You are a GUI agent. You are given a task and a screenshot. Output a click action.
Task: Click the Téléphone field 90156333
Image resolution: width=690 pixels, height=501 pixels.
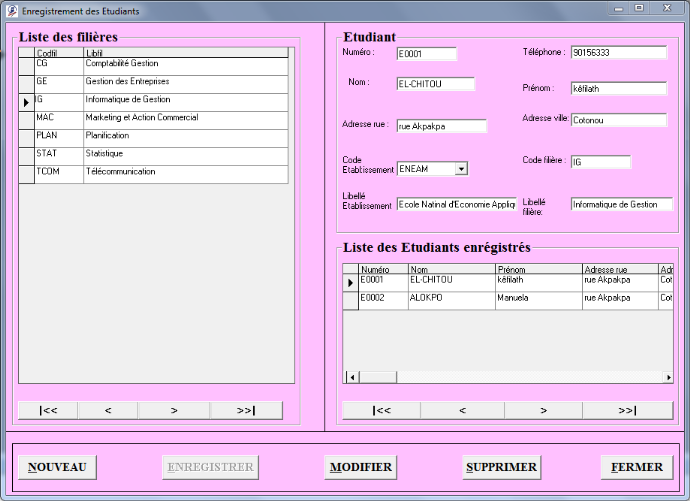pos(619,52)
